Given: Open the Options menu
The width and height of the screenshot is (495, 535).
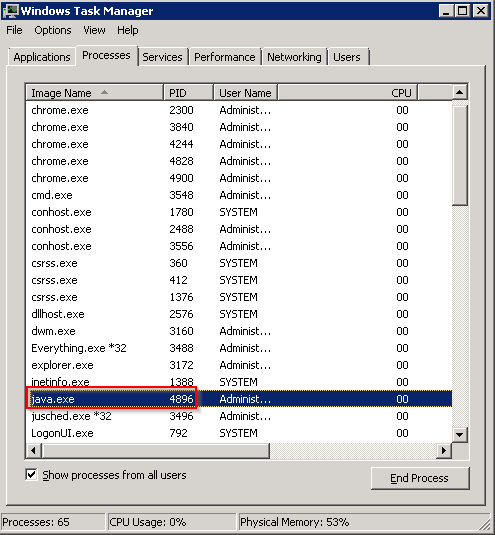Looking at the screenshot, I should (53, 30).
